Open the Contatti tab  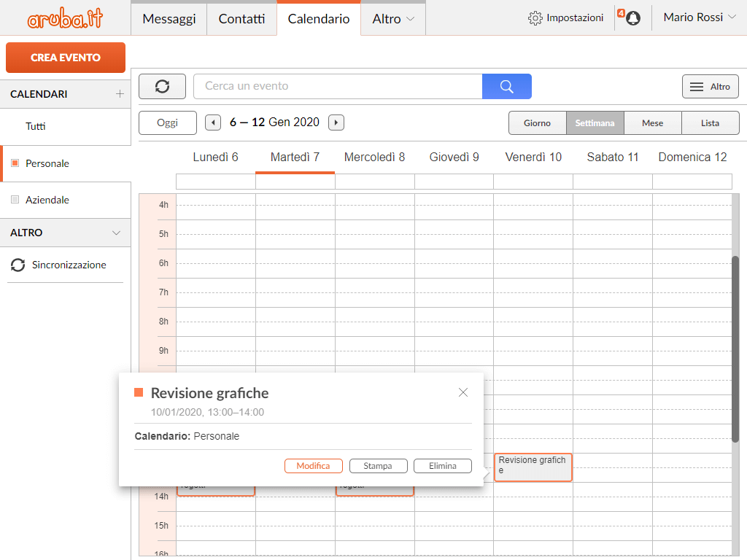click(x=241, y=19)
